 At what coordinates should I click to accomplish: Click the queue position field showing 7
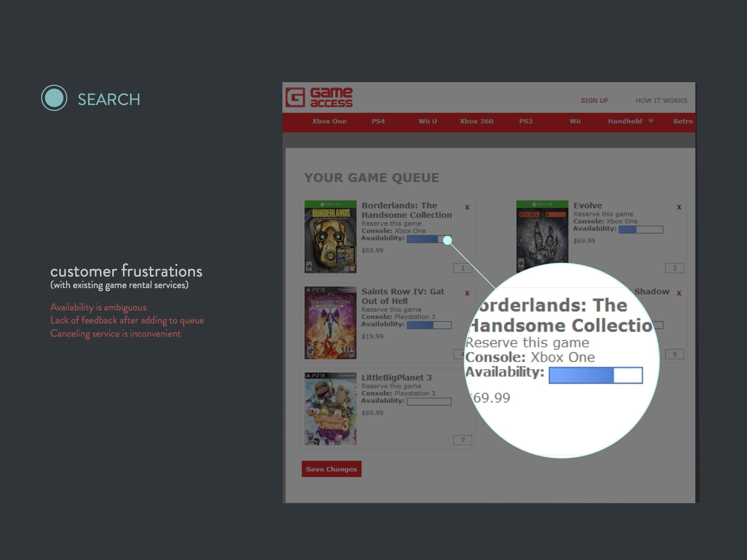point(463,440)
